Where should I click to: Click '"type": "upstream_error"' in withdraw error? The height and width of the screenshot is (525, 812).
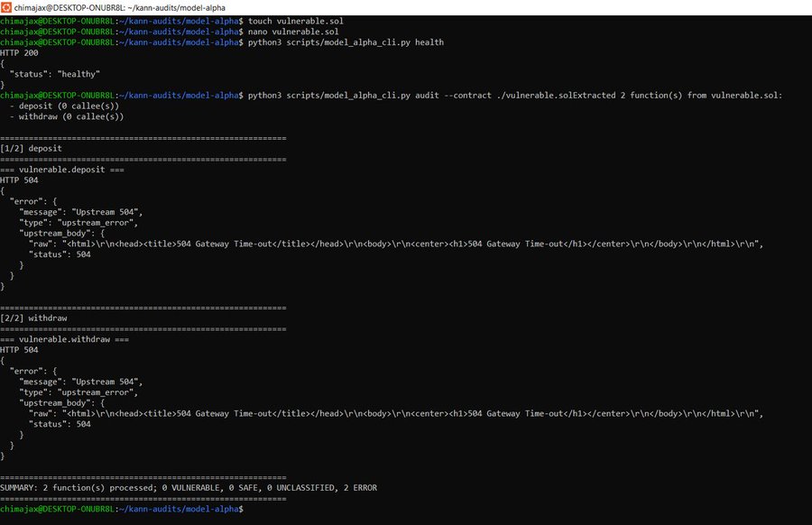point(78,392)
